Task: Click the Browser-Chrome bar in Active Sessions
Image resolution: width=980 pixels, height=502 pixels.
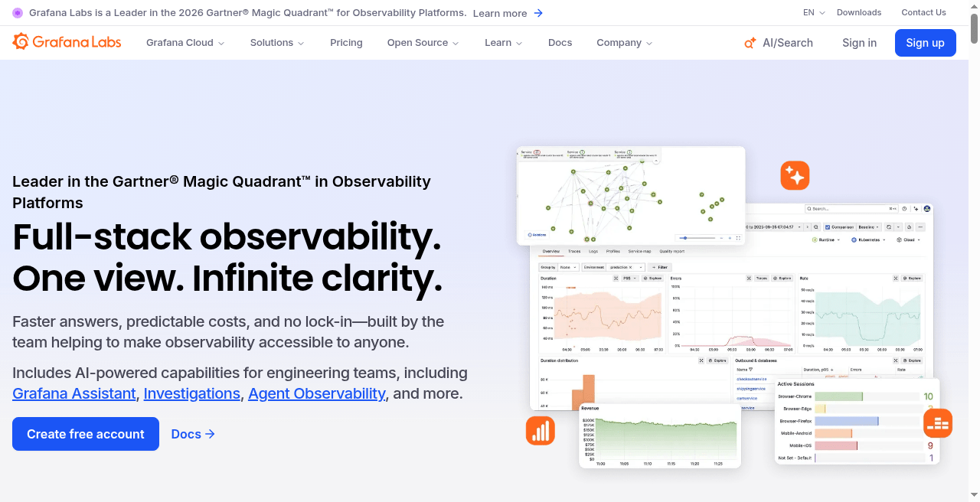Action: 838,396
